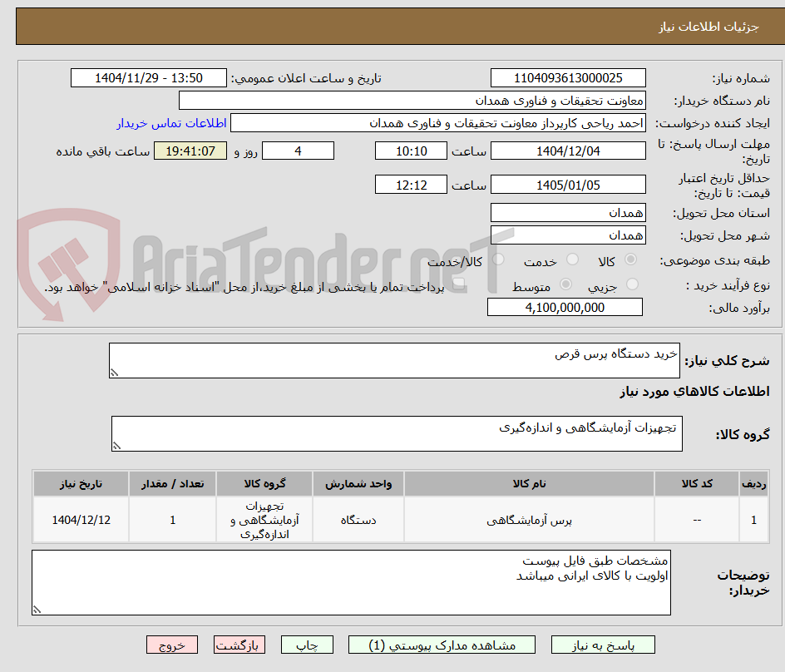785x672 pixels.
Task: Click the item name cell پرس آزمایشگاهی
Action: pos(529,521)
